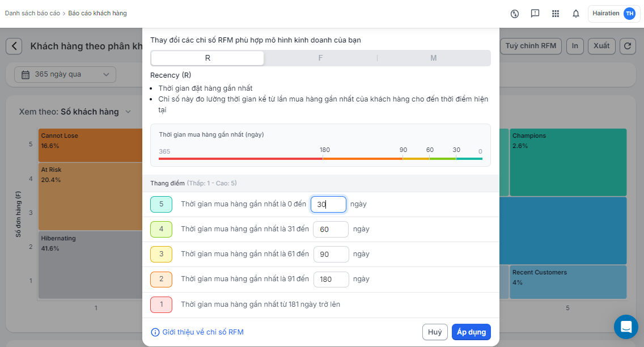Switch to the M tab
This screenshot has height=347, width=644.
coord(434,58)
